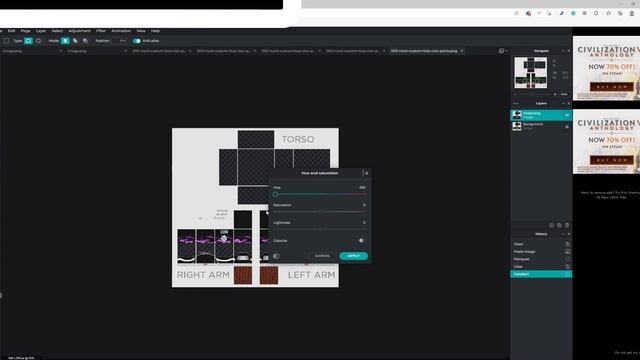
Task: Select the image.png layer
Action: coord(541,115)
